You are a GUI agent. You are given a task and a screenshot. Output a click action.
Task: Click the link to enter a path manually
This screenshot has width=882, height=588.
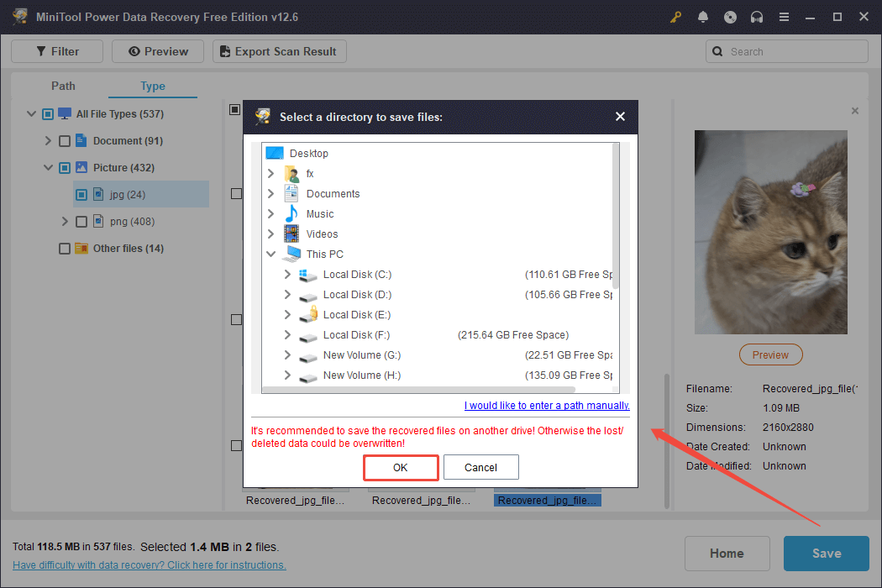click(x=546, y=405)
